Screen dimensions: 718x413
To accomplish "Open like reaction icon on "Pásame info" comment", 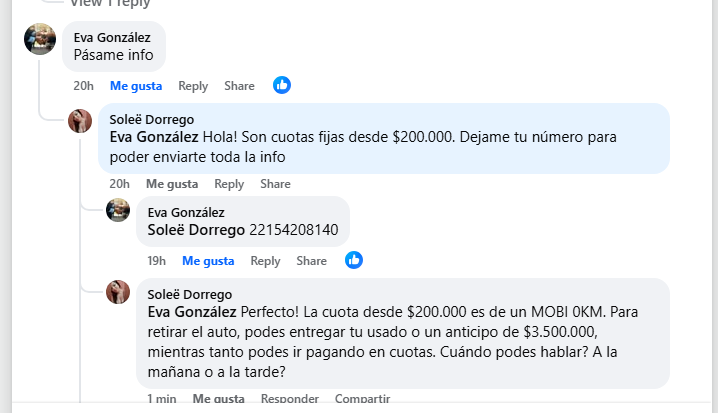I will coord(282,86).
